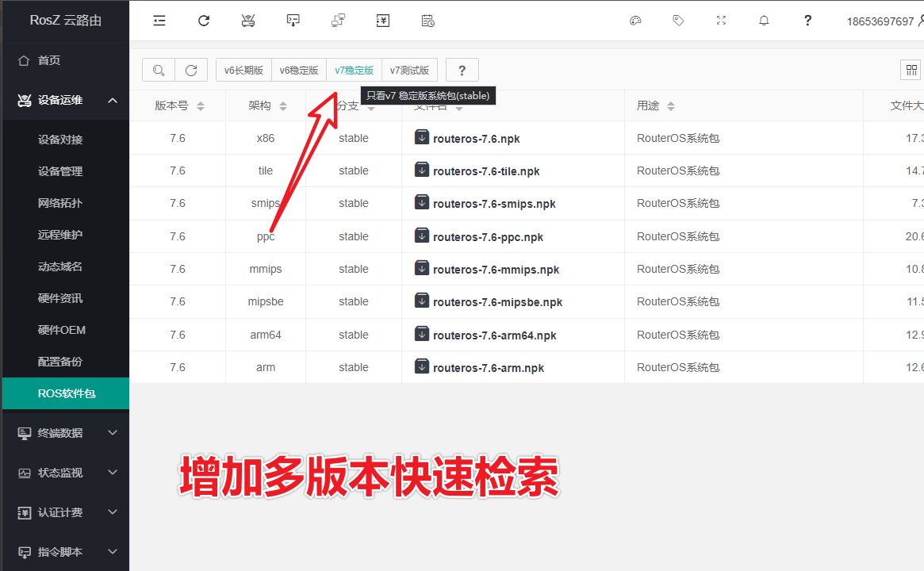Viewport: 924px width, 571px height.
Task: Collapse the sidebar with the hamburger icon
Action: (159, 21)
